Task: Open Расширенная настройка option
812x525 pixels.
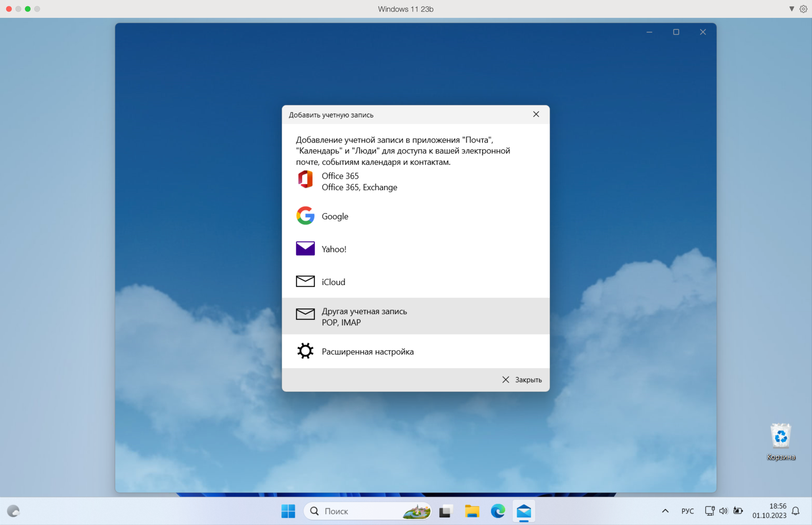Action: (416, 351)
